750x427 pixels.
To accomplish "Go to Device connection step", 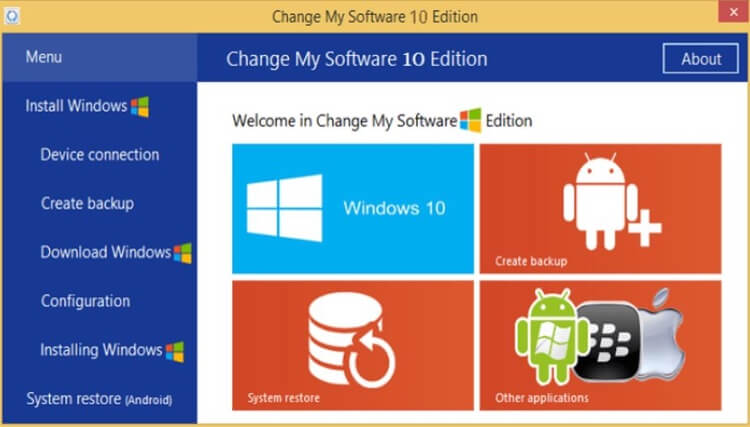I will [x=99, y=155].
